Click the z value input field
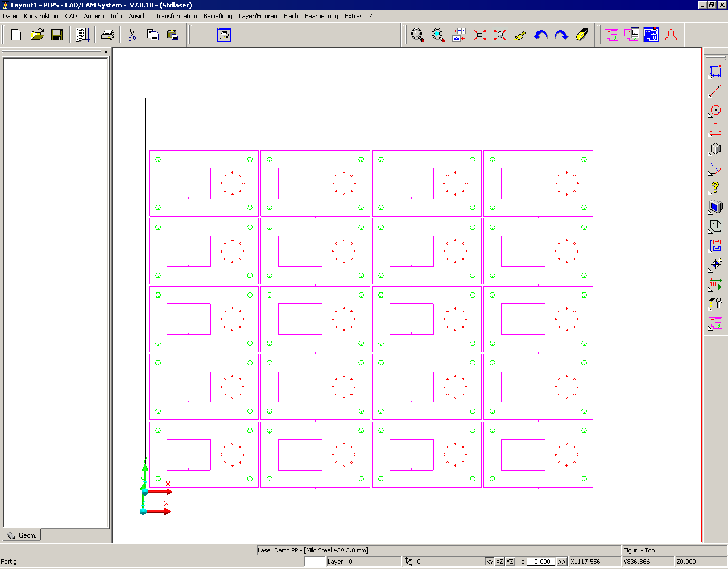 (x=540, y=562)
